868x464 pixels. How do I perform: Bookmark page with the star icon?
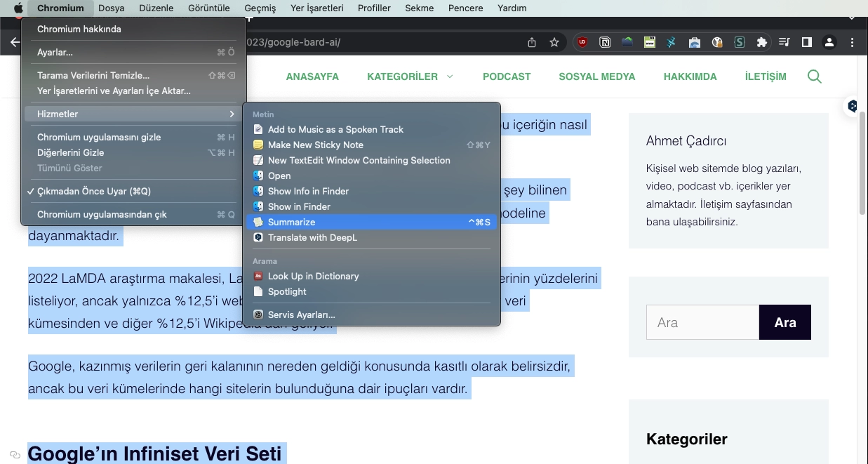pos(554,42)
